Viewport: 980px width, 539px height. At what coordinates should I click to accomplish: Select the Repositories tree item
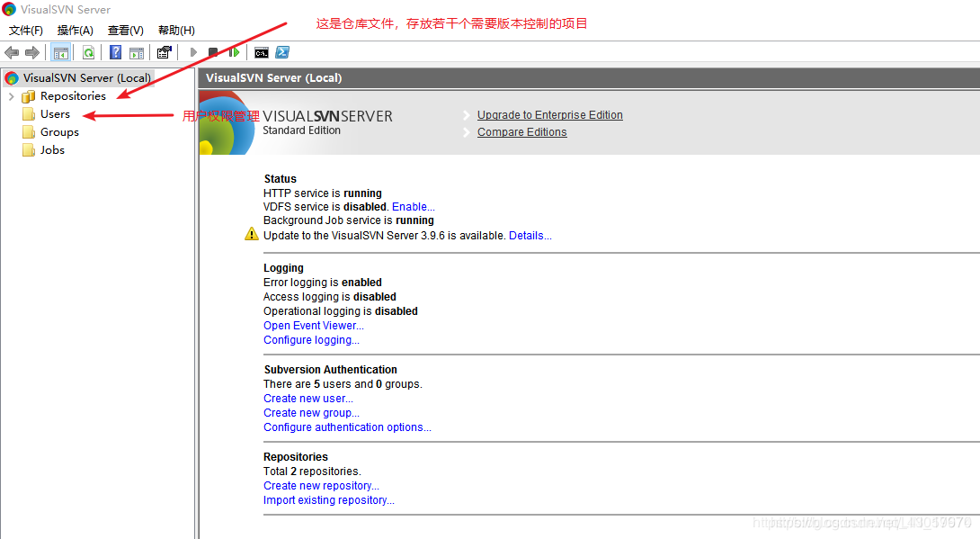tap(73, 96)
